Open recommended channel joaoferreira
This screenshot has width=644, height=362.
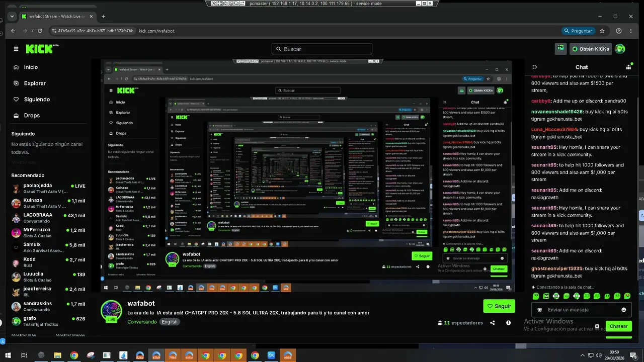click(x=48, y=292)
